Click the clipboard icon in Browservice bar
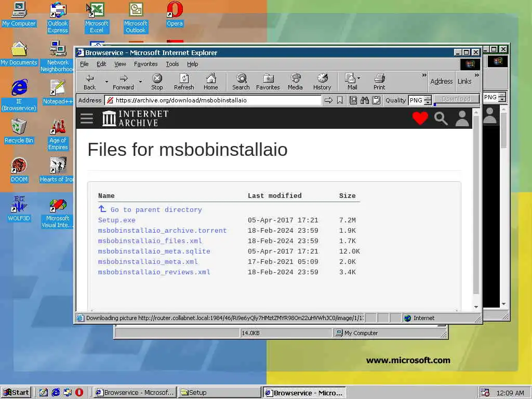Screen dimensions: 532x399 click(x=376, y=100)
